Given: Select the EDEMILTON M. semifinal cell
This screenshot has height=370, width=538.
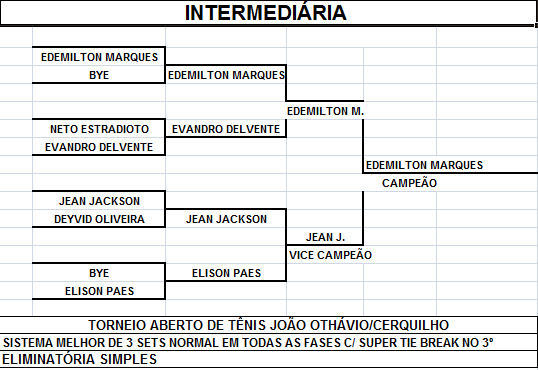Looking at the screenshot, I should click(325, 111).
